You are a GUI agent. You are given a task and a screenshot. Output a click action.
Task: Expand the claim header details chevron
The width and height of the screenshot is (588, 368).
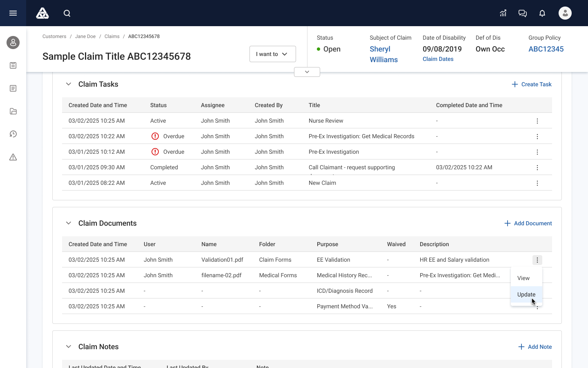coord(307,72)
